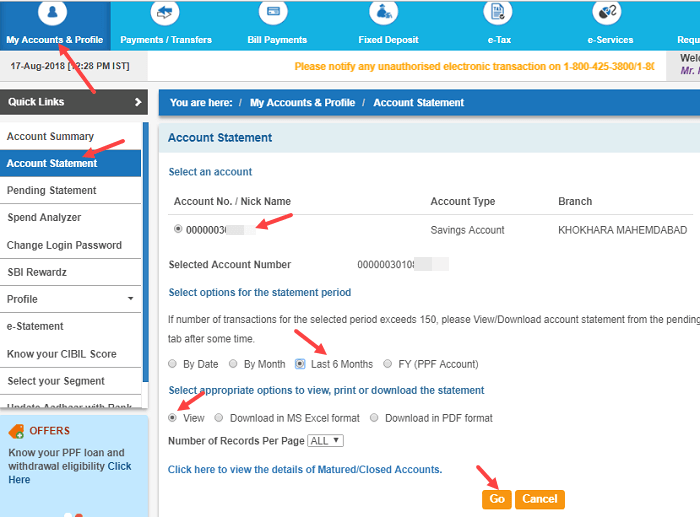Click the Account No. / Nick Name header

pyautogui.click(x=232, y=201)
